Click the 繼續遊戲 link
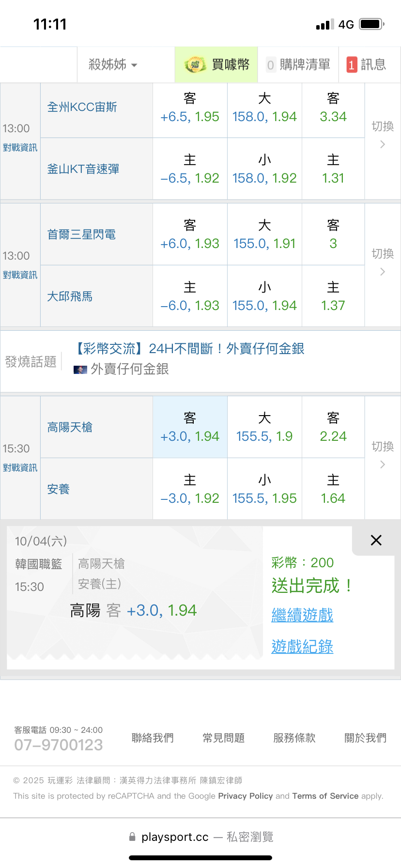The width and height of the screenshot is (401, 868). pyautogui.click(x=302, y=615)
